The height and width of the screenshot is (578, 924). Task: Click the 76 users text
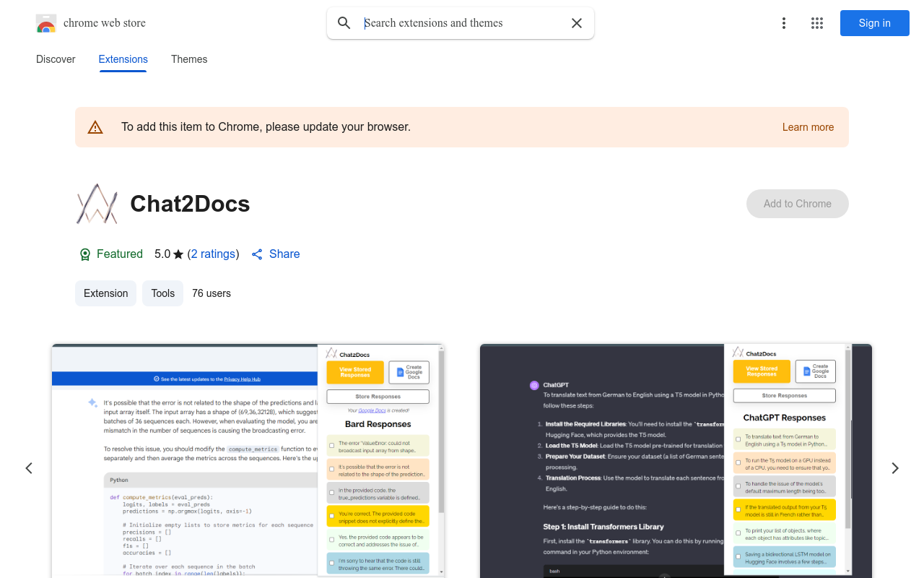[x=212, y=293]
